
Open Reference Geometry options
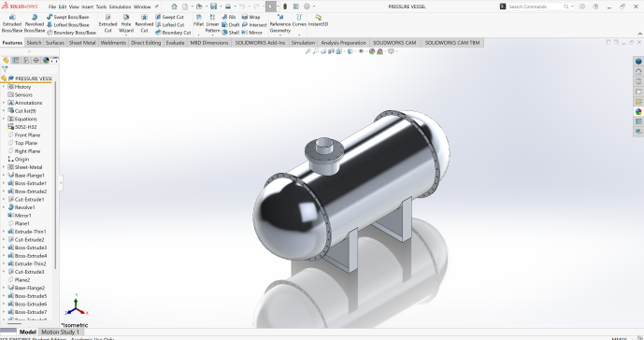pyautogui.click(x=280, y=23)
